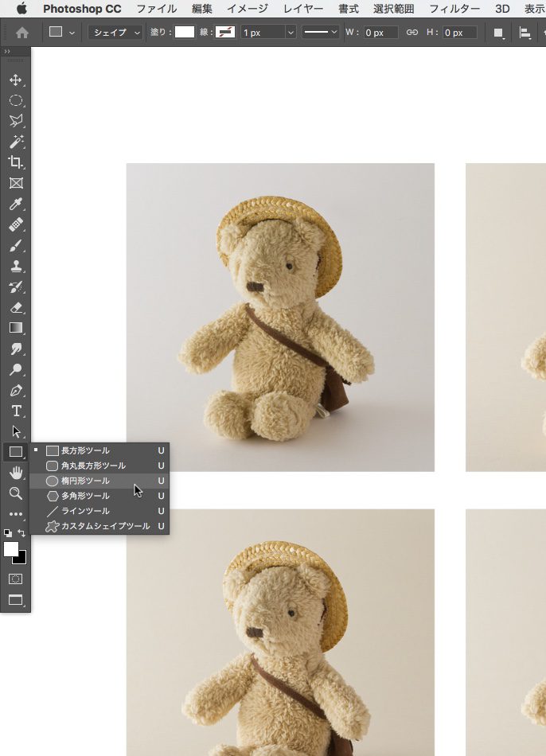Select the Polygonal Lasso tool
546x756 pixels.
pos(15,120)
